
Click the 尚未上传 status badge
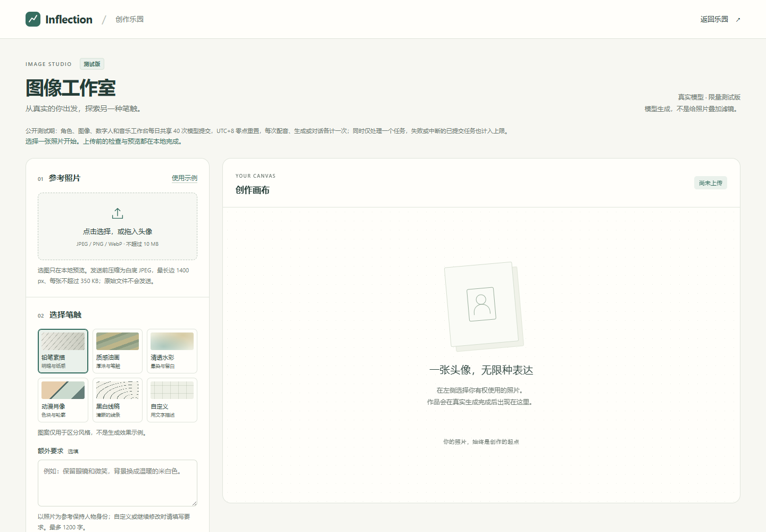tap(711, 183)
